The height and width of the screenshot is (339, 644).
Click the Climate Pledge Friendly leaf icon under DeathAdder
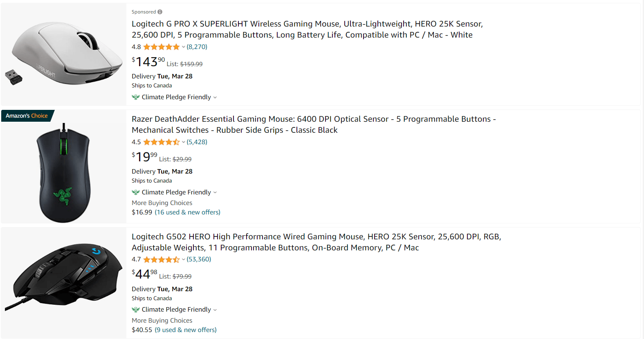click(x=135, y=192)
